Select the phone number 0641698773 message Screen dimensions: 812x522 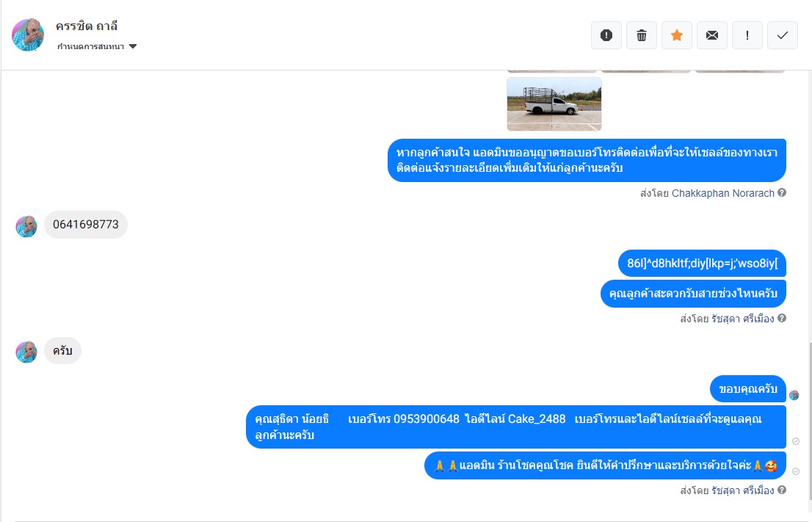point(86,225)
